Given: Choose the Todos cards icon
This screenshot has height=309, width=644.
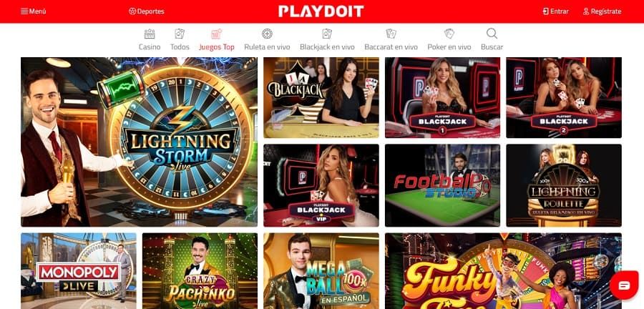Looking at the screenshot, I should point(180,34).
